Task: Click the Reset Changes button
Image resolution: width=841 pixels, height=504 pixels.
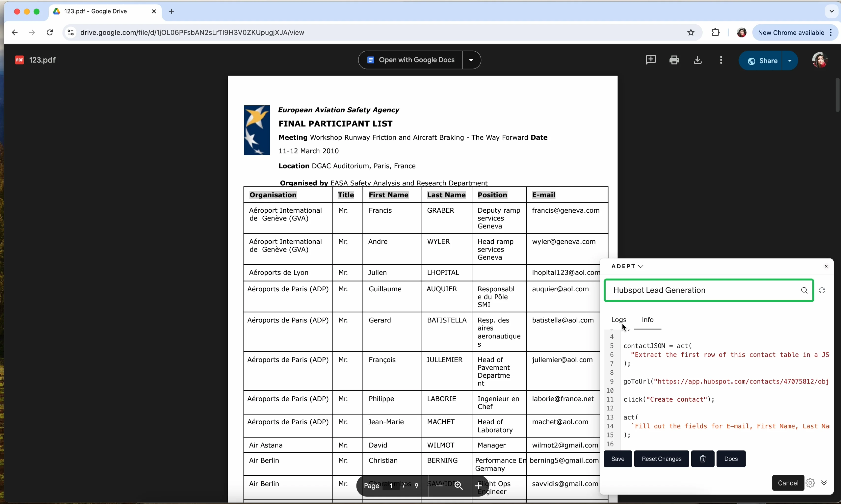Action: coord(661,459)
